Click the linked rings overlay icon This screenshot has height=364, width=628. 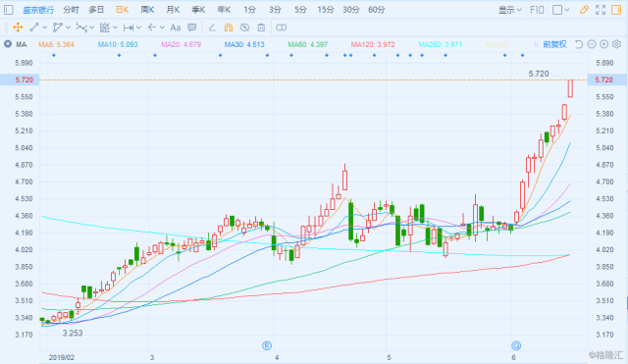coord(282,27)
